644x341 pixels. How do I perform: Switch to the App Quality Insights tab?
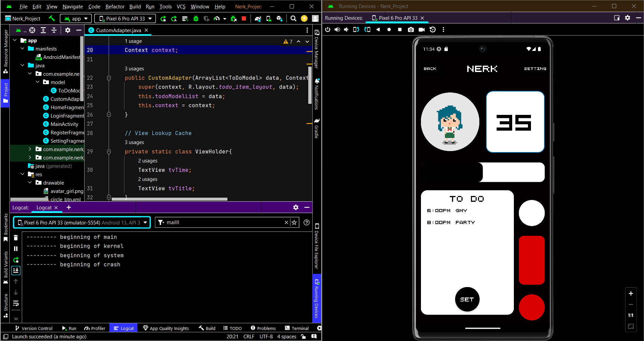point(166,328)
